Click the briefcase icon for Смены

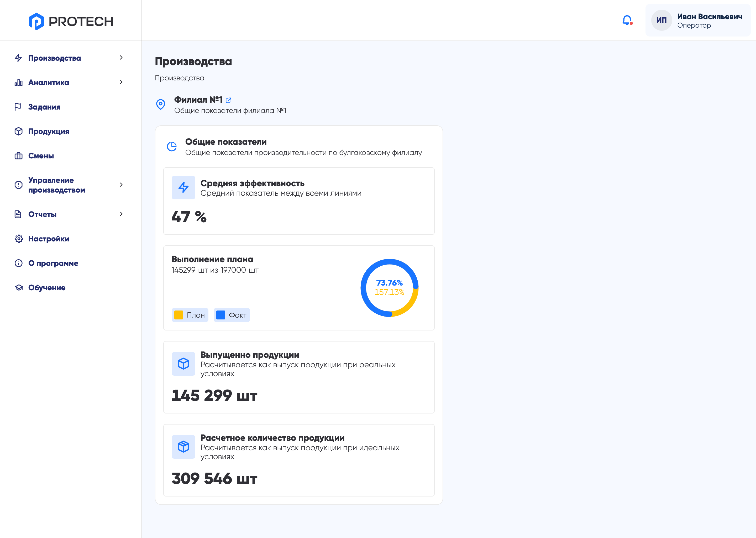pyautogui.click(x=19, y=156)
